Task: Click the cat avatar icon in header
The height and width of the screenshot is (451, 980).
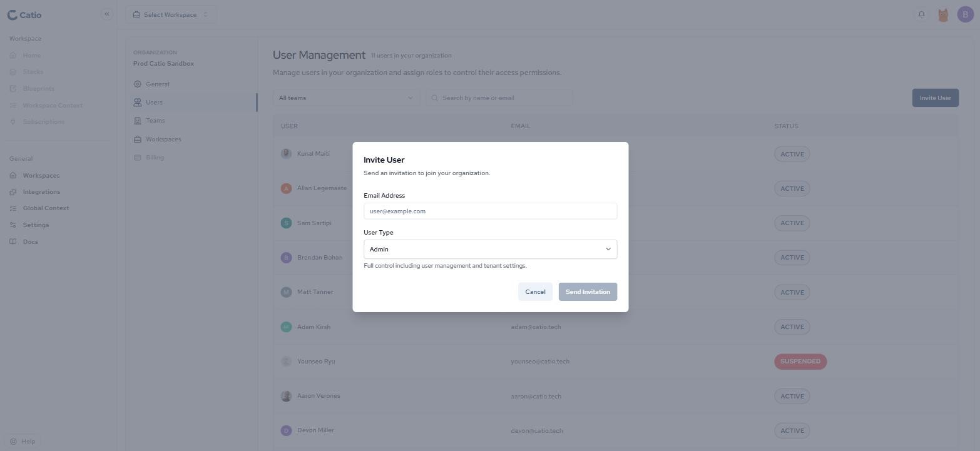Action: pyautogui.click(x=943, y=15)
